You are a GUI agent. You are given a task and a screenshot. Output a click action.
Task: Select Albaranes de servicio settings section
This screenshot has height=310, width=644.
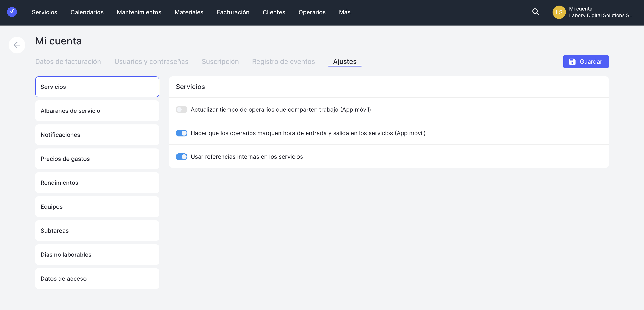97,111
